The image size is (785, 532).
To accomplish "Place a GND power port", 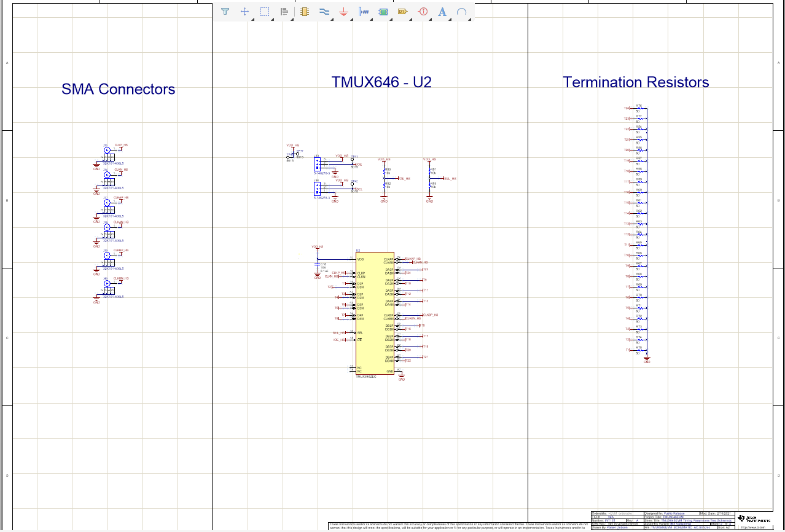I will [x=343, y=11].
